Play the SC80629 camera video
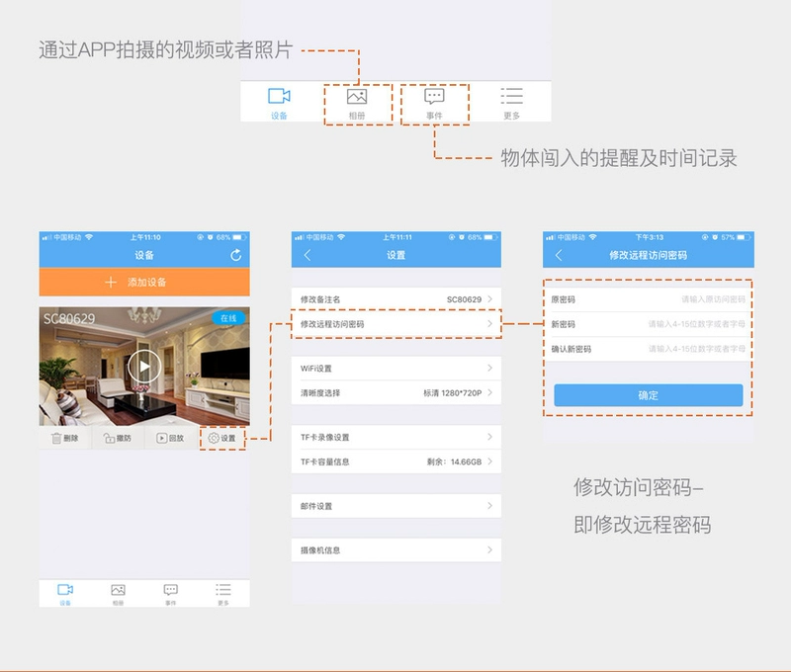Screen dimensions: 791x672 click(x=144, y=366)
